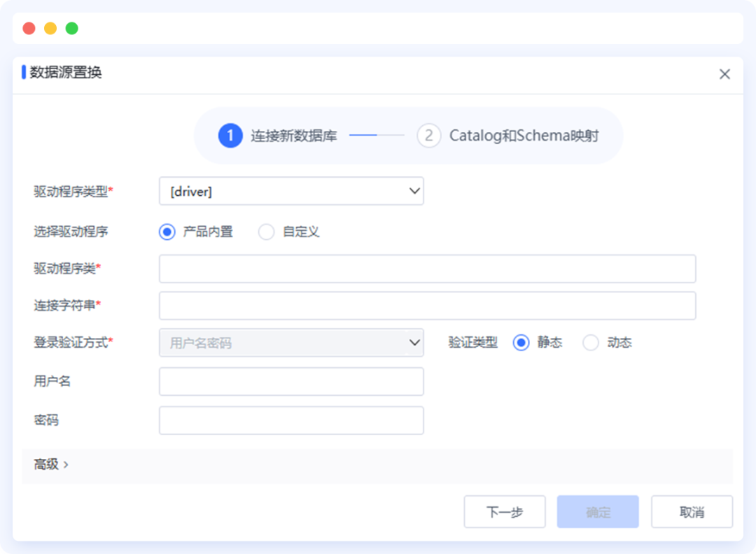Click the 驱动程序类 input field
756x554 pixels.
click(427, 269)
